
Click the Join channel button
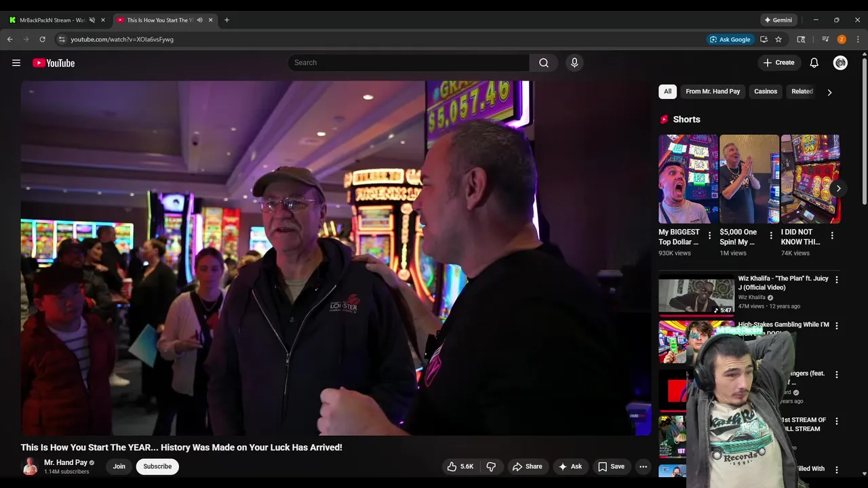click(119, 466)
